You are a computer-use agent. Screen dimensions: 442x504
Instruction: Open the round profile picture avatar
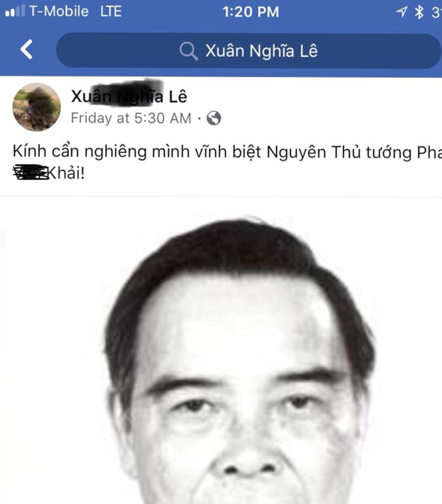(x=37, y=107)
